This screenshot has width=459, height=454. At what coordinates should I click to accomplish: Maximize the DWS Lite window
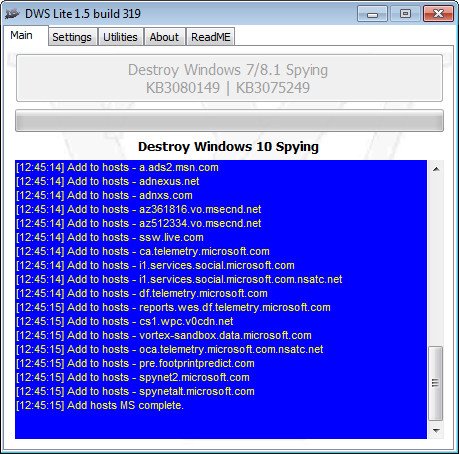coord(405,14)
